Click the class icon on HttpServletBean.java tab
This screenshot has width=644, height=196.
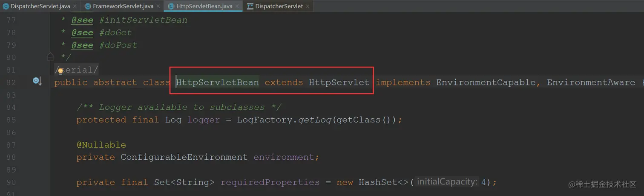coord(171,6)
